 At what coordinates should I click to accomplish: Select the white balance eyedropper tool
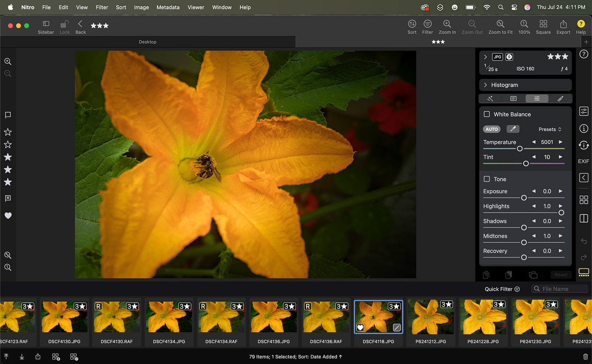coord(513,129)
